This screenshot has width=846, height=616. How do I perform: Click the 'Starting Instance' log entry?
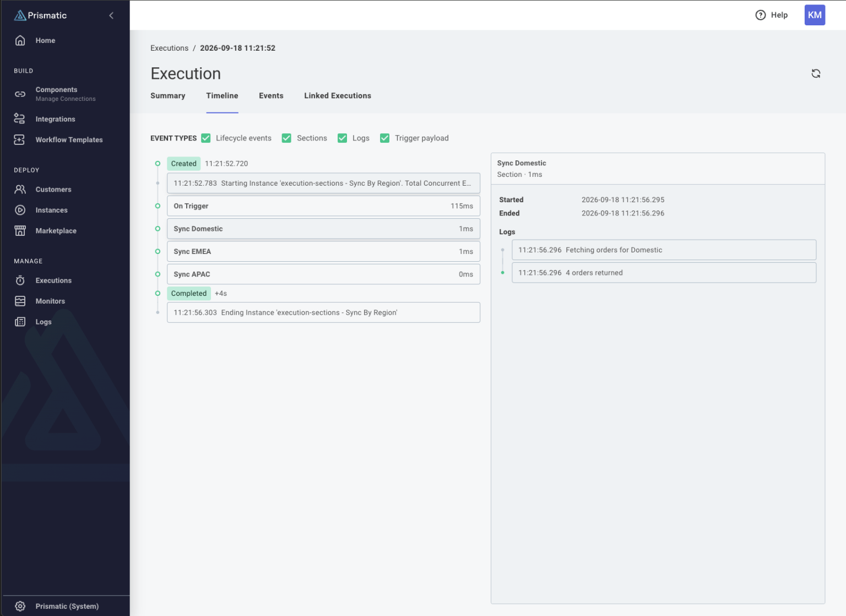323,183
